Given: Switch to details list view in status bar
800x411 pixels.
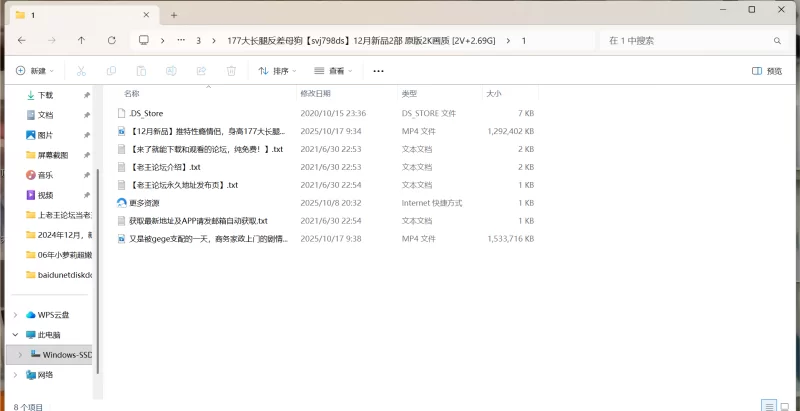Looking at the screenshot, I should (767, 406).
